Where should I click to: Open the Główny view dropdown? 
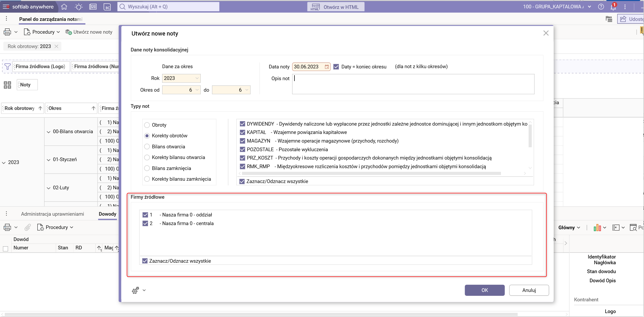569,228
